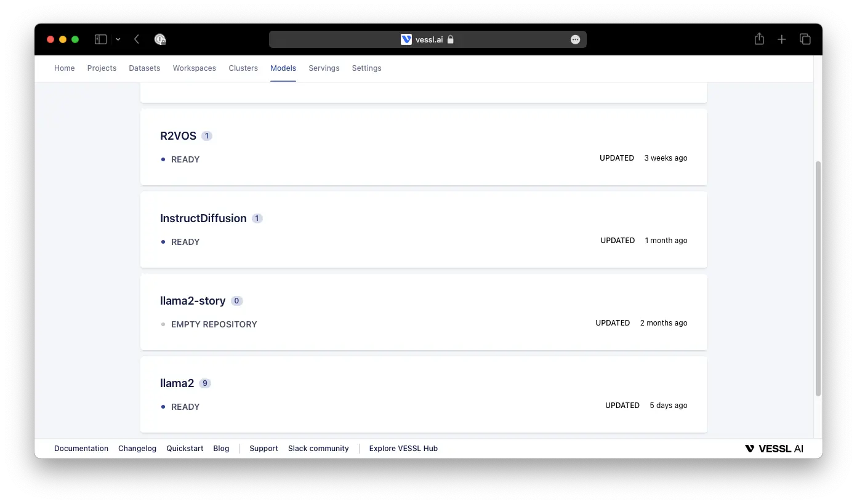The image size is (857, 504).
Task: Open the Projects tab
Action: tap(102, 68)
